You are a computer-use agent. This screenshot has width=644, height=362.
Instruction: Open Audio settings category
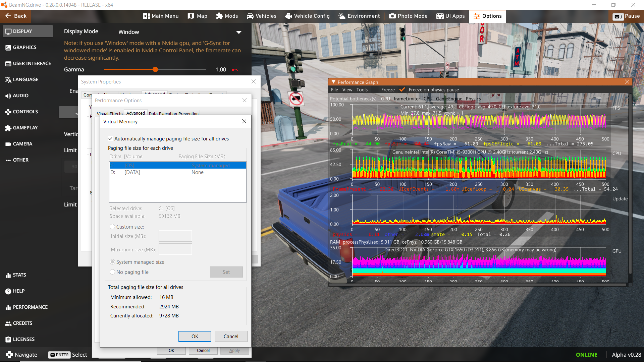point(28,96)
